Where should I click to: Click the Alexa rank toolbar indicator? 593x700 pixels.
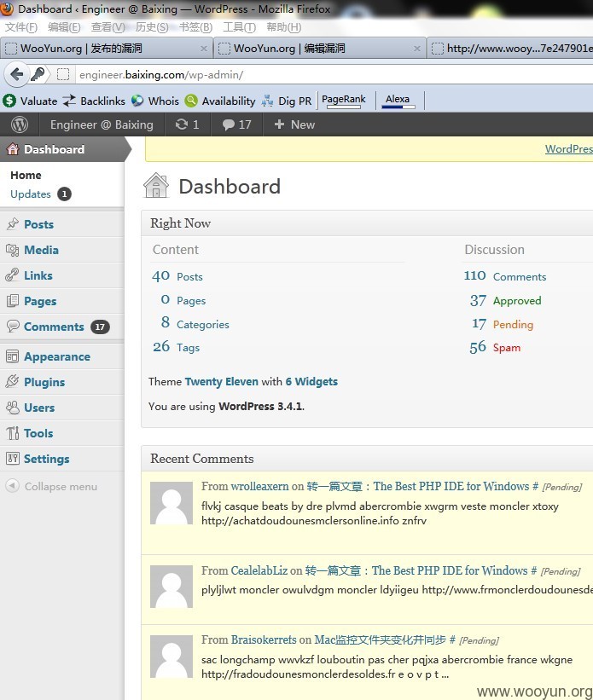(x=398, y=101)
